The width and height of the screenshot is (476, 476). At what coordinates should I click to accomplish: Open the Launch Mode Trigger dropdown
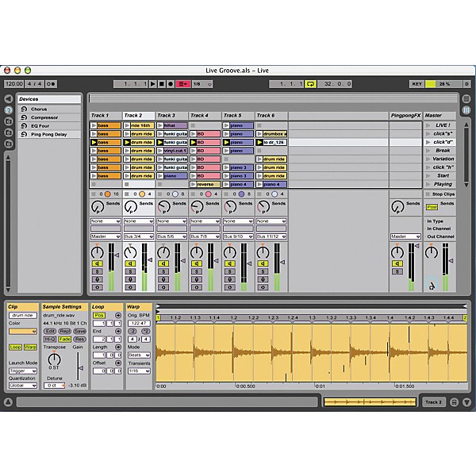click(x=23, y=371)
